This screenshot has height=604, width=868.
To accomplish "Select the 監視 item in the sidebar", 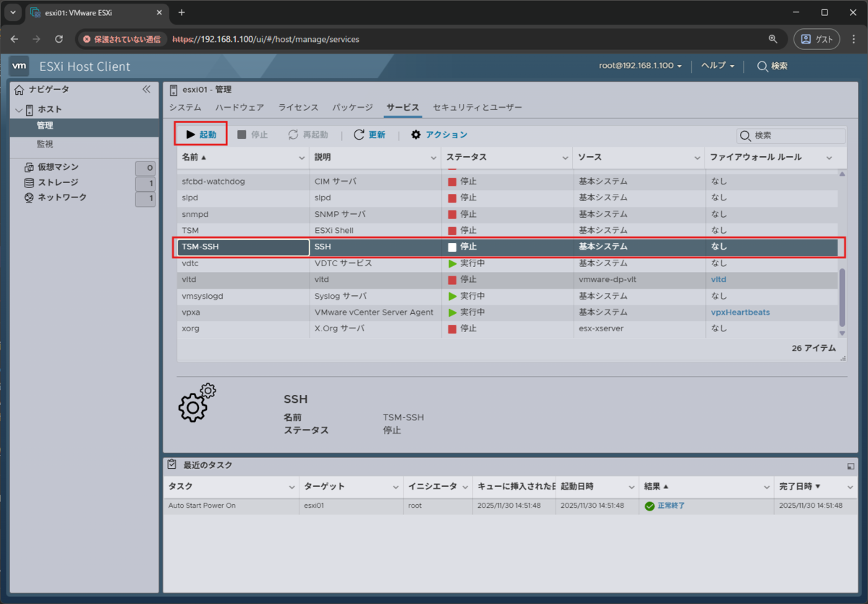I will click(x=45, y=144).
